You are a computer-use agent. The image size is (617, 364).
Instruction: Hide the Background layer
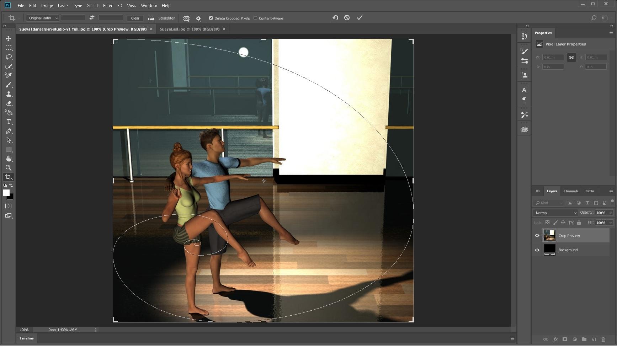point(537,250)
